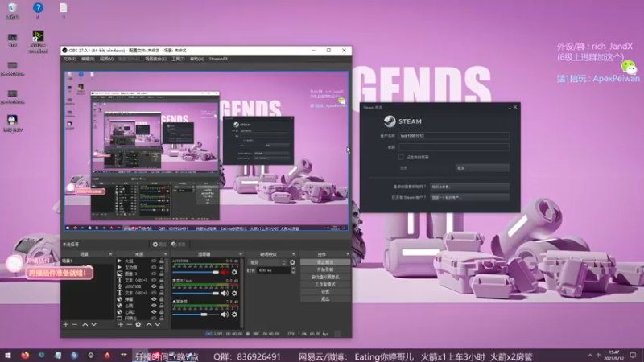Open AUTOTUNE mixer channel settings gear
The image size is (644, 362).
[234, 272]
